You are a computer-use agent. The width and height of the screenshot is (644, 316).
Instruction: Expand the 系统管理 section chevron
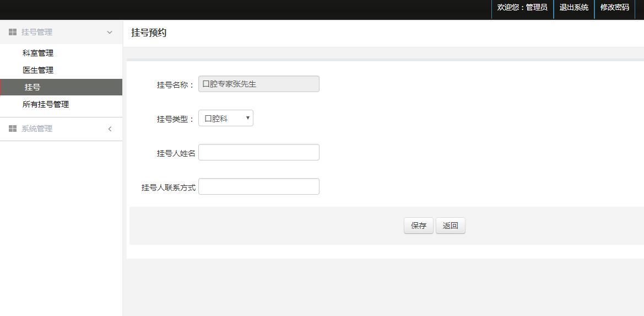pos(110,129)
